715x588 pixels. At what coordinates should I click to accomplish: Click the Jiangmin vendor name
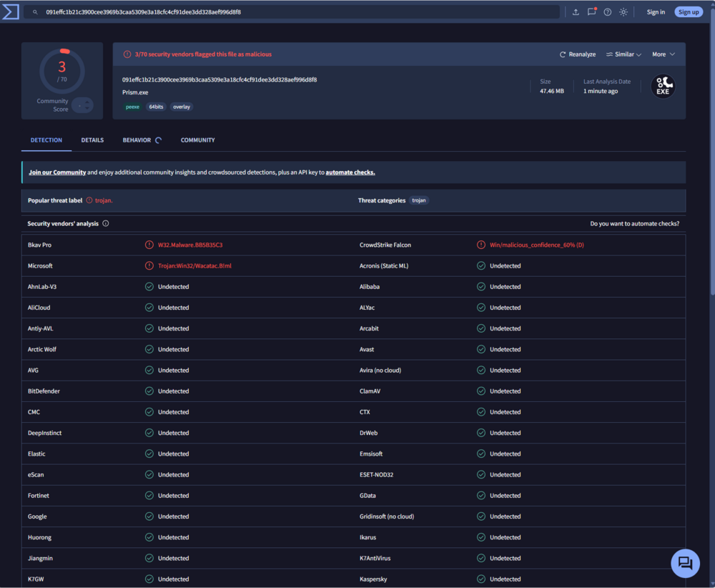(40, 559)
